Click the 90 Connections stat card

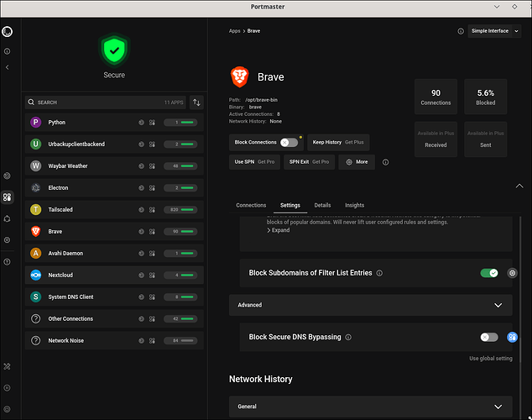tap(436, 97)
